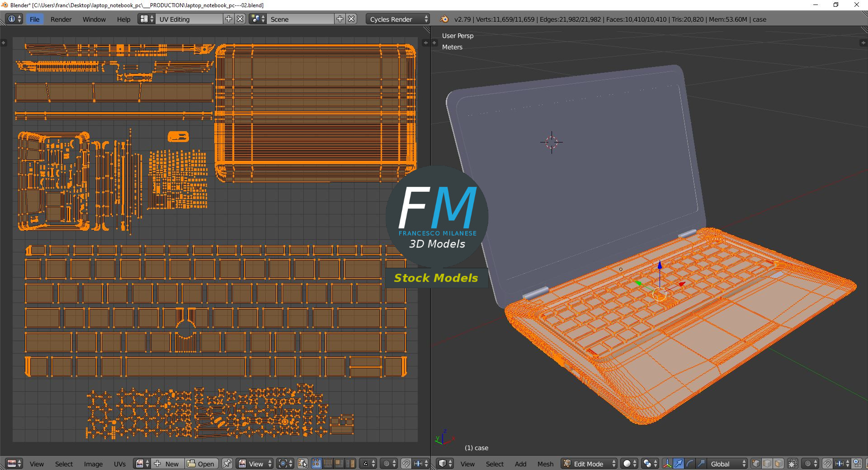This screenshot has width=868, height=470.
Task: Open the Render menu
Action: tap(61, 19)
